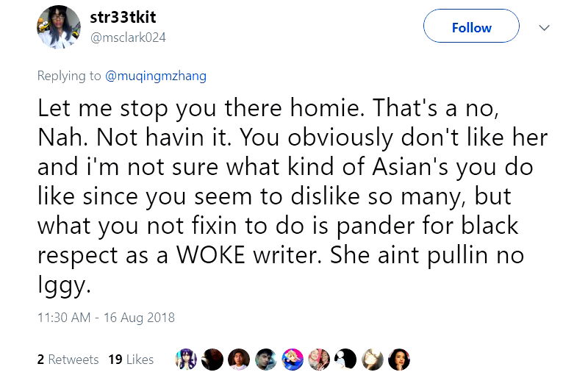Click the sixth liker avatar showing two people
The height and width of the screenshot is (375, 588).
point(319,359)
